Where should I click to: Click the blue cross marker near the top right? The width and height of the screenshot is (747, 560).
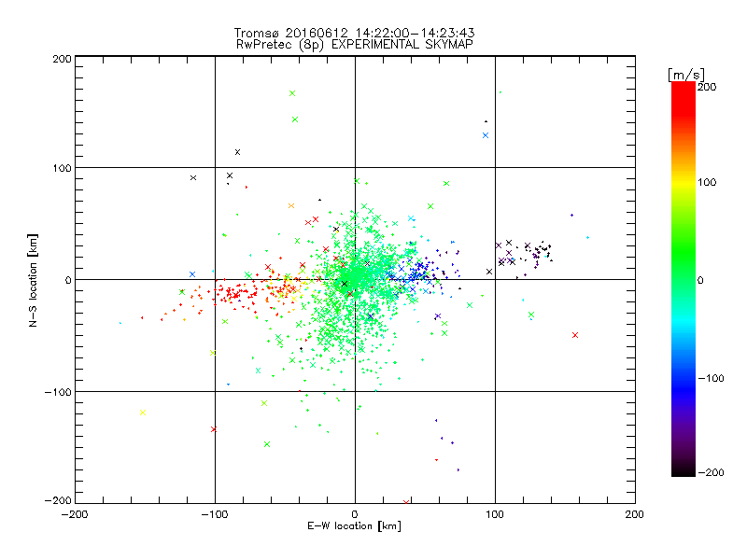[x=486, y=135]
